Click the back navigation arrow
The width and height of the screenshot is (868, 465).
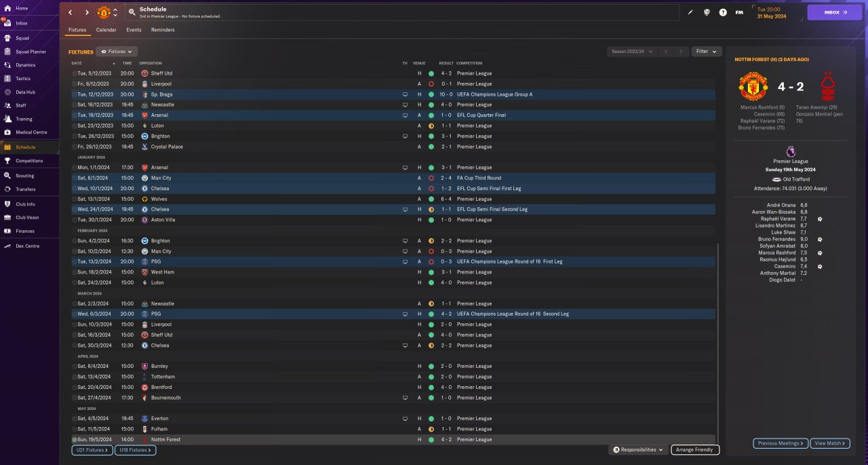(x=70, y=12)
